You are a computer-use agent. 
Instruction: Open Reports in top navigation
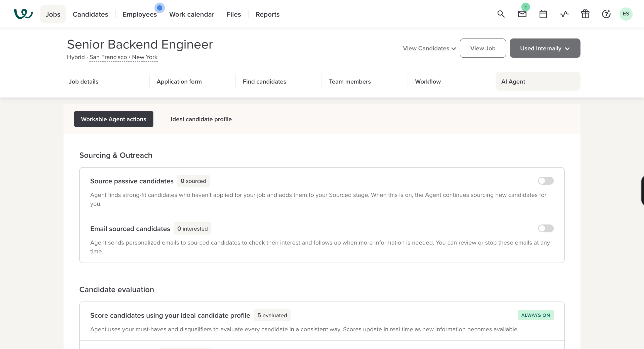(x=267, y=14)
